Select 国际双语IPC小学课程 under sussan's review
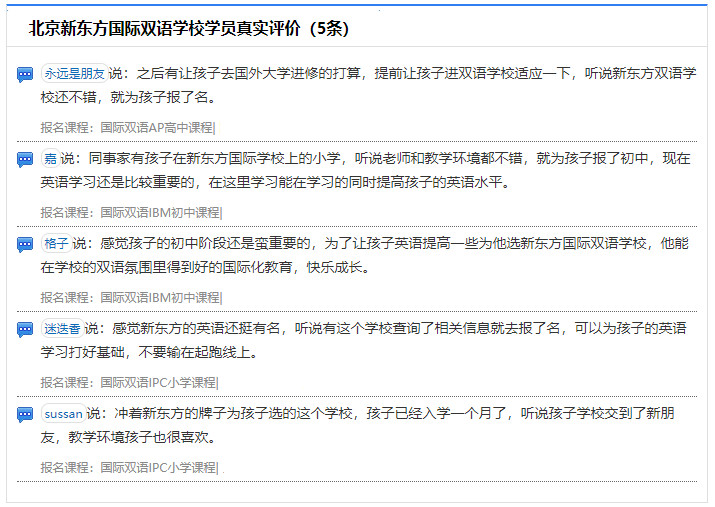The image size is (715, 507). [x=158, y=468]
